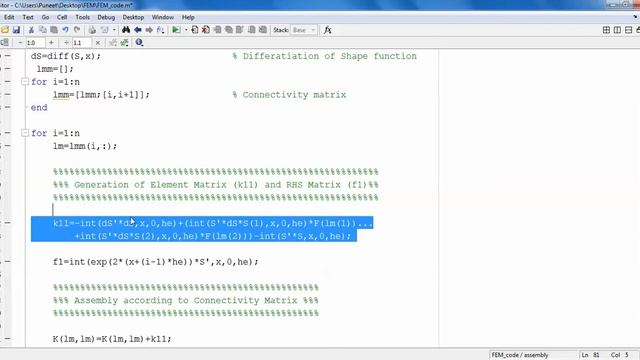Toggle breakpoint dash on dS=diff(S,x) line
Screen dimensions: 640x360
[8, 56]
